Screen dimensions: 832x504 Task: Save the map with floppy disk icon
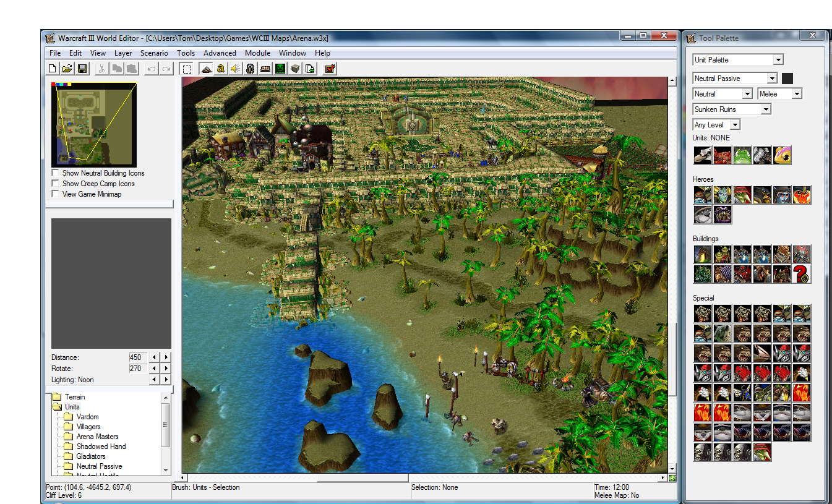[82, 68]
